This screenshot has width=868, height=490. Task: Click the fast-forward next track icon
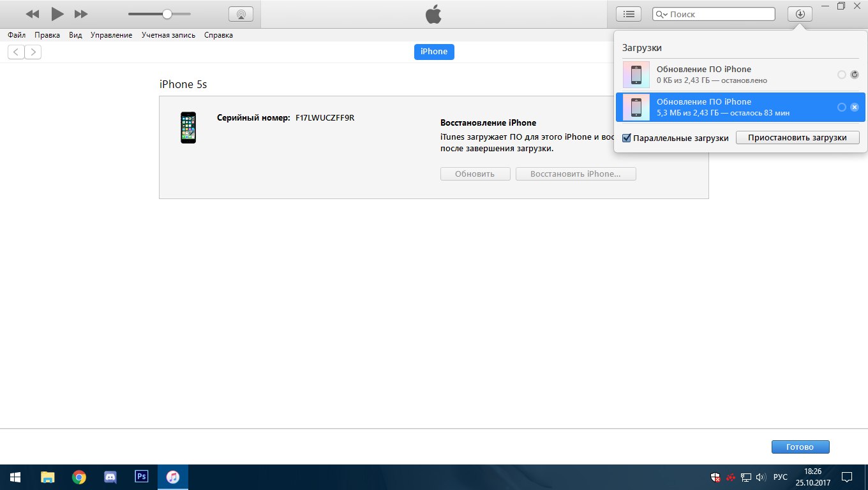click(81, 13)
